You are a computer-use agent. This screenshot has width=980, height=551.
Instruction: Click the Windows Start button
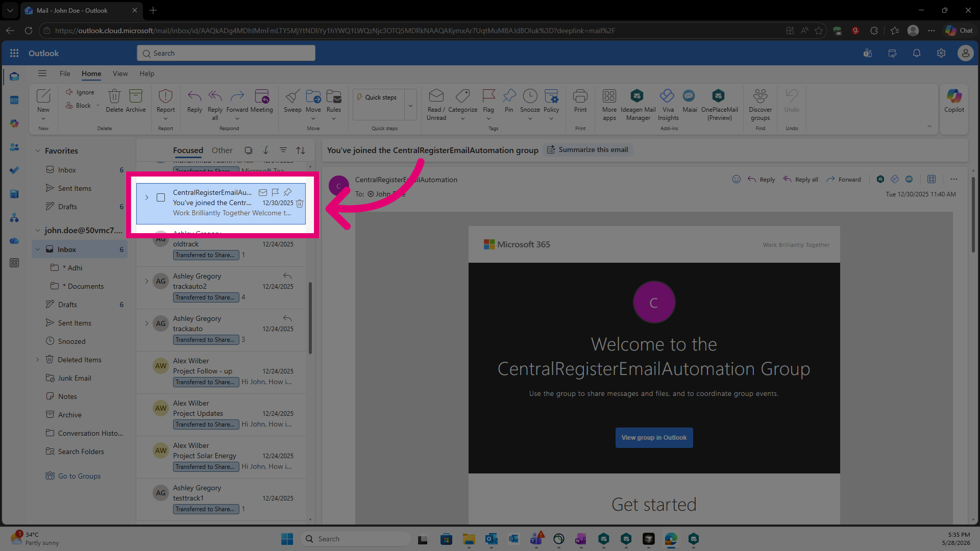coord(287,539)
